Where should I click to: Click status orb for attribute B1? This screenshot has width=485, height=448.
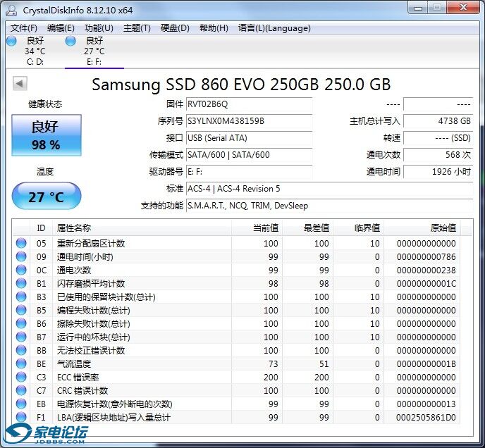(21, 283)
